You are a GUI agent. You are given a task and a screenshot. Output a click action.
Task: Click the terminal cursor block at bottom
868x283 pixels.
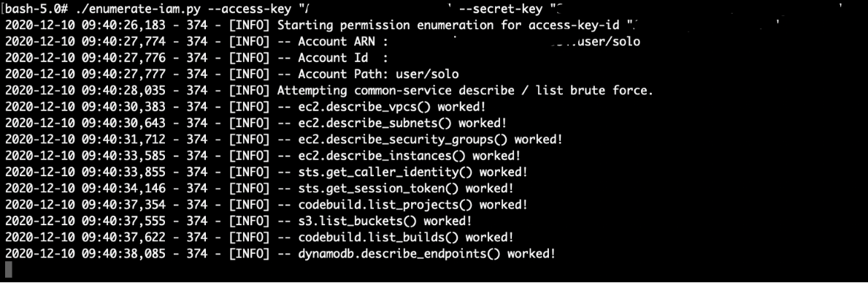[8, 270]
